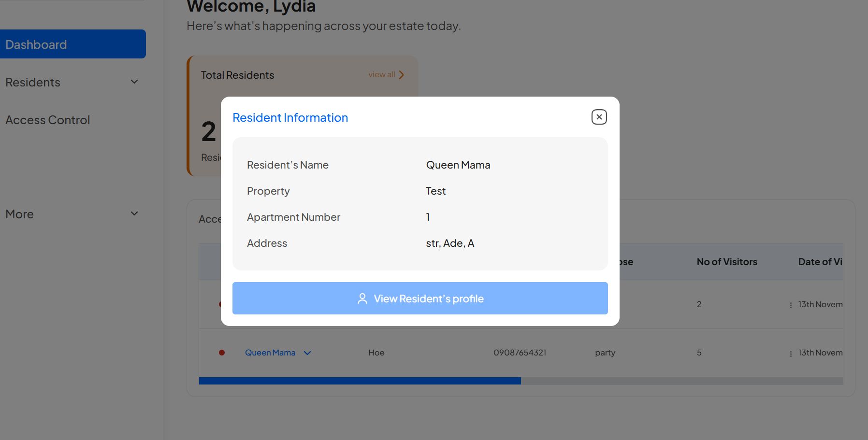The width and height of the screenshot is (868, 440).
Task: Open the three-dot menu on Queen Mama's row
Action: pyautogui.click(x=790, y=353)
